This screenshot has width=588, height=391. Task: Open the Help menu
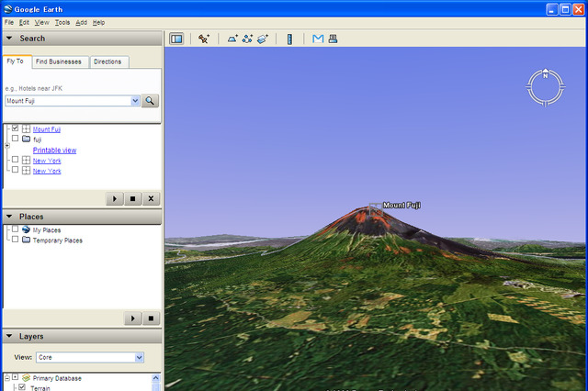98,22
